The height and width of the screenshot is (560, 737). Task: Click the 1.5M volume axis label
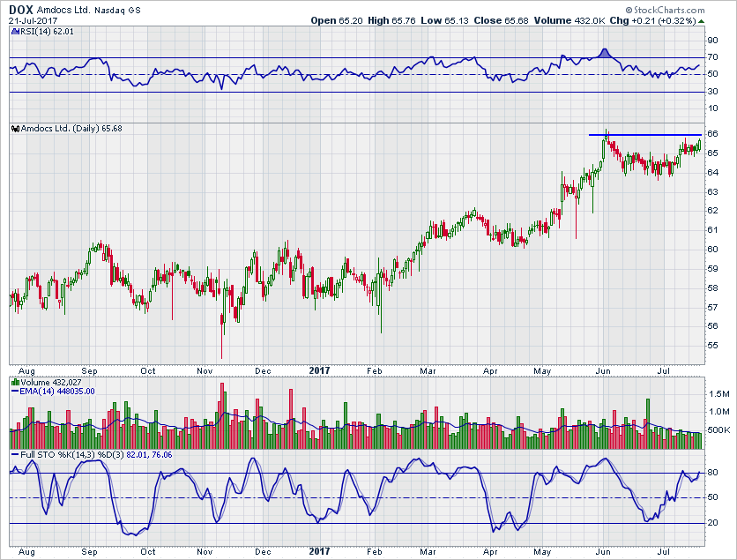tap(719, 394)
